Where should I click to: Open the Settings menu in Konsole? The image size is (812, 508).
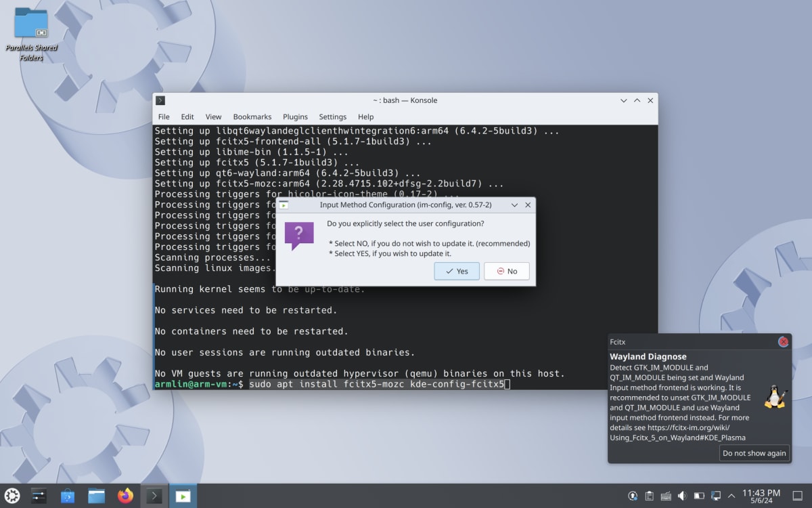[x=332, y=117]
